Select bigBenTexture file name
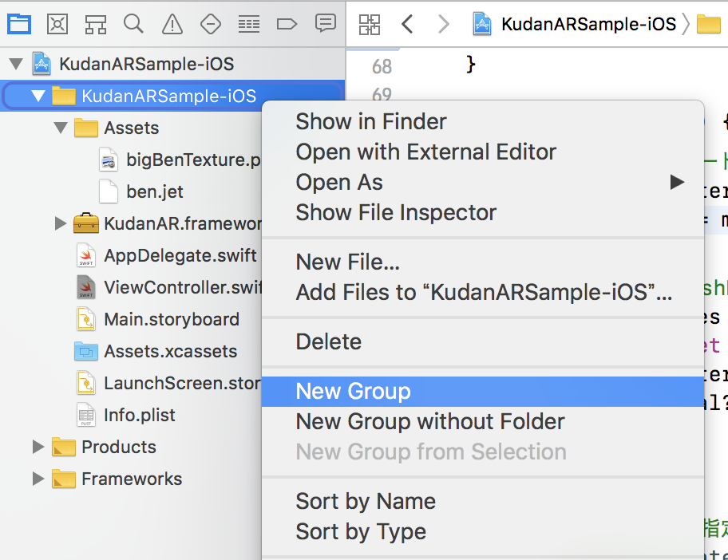Image resolution: width=728 pixels, height=560 pixels. [194, 160]
